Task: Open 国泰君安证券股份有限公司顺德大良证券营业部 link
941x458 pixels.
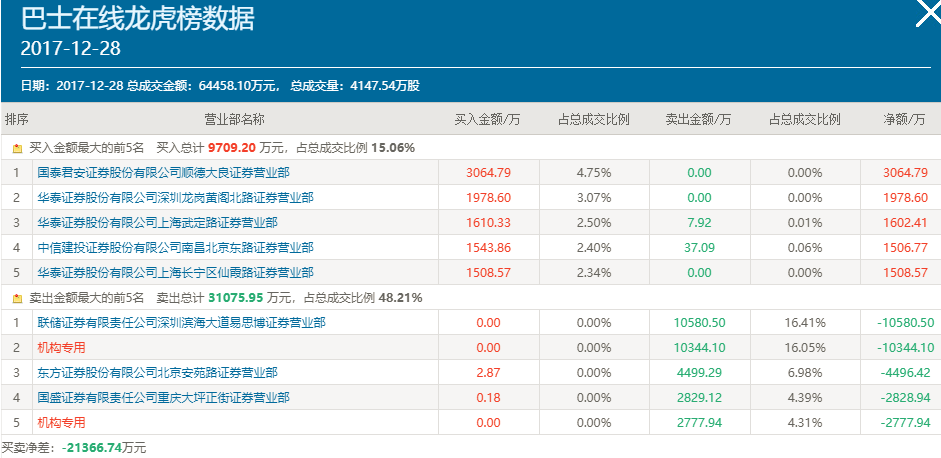Action: tap(163, 173)
